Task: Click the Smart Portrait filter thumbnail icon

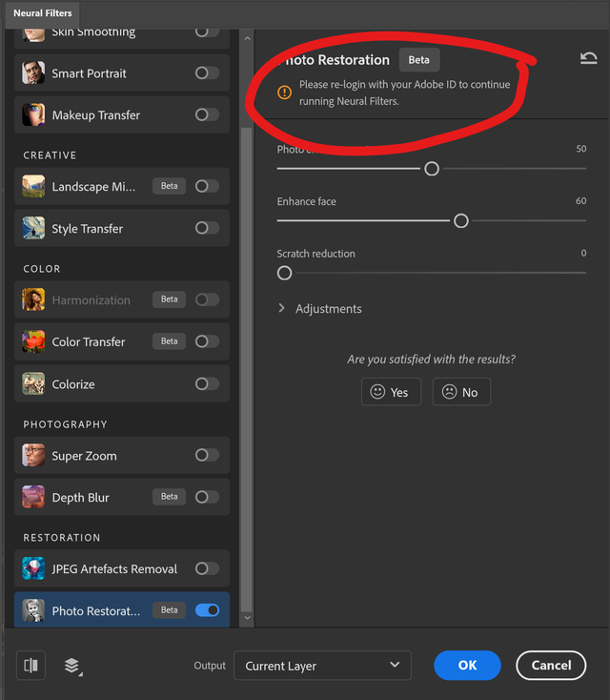Action: tap(33, 72)
